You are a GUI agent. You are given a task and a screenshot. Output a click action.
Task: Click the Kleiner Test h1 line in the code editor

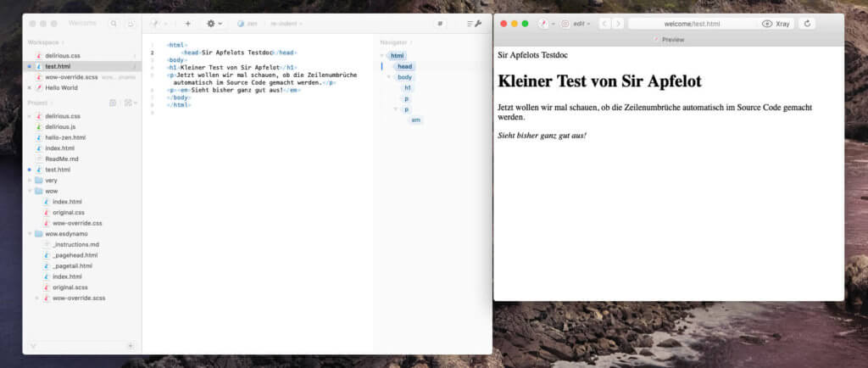(x=231, y=68)
